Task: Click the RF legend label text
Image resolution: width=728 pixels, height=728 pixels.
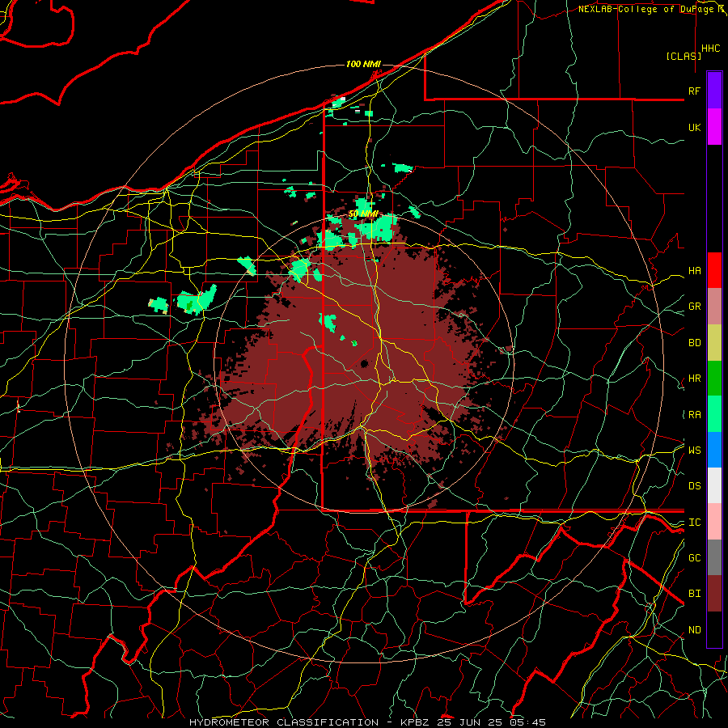Action: [694, 91]
